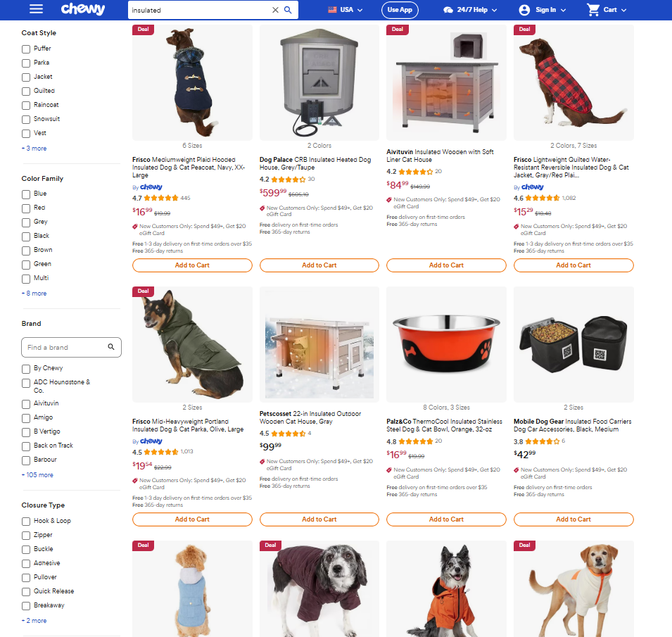
Task: Open the Cart dropdown arrow
Action: (623, 10)
